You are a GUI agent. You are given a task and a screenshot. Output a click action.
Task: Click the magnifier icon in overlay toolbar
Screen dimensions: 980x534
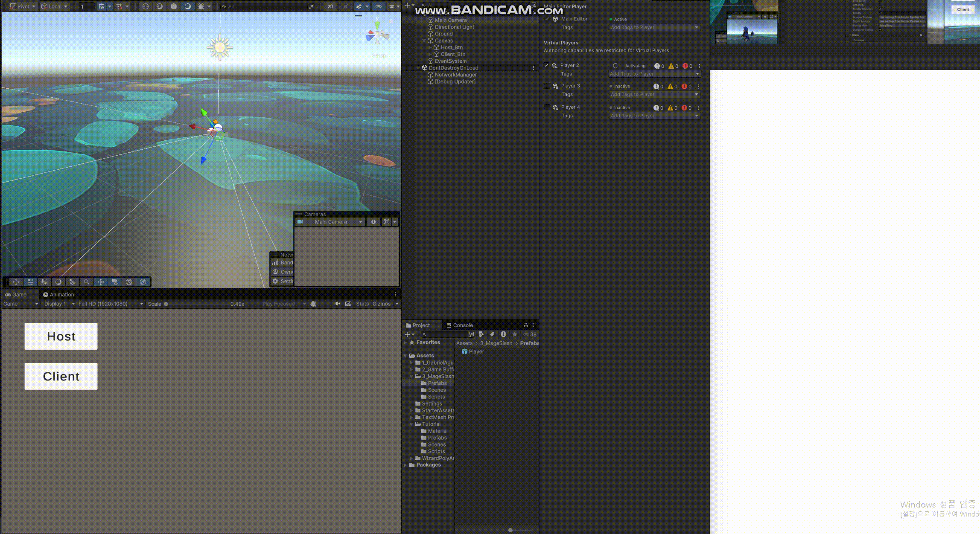[x=87, y=282]
